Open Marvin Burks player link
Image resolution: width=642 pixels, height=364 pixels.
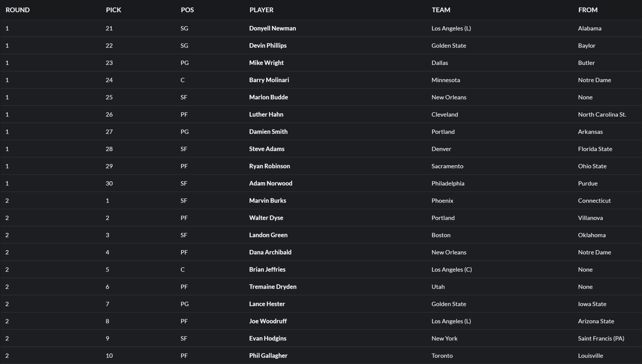(267, 201)
